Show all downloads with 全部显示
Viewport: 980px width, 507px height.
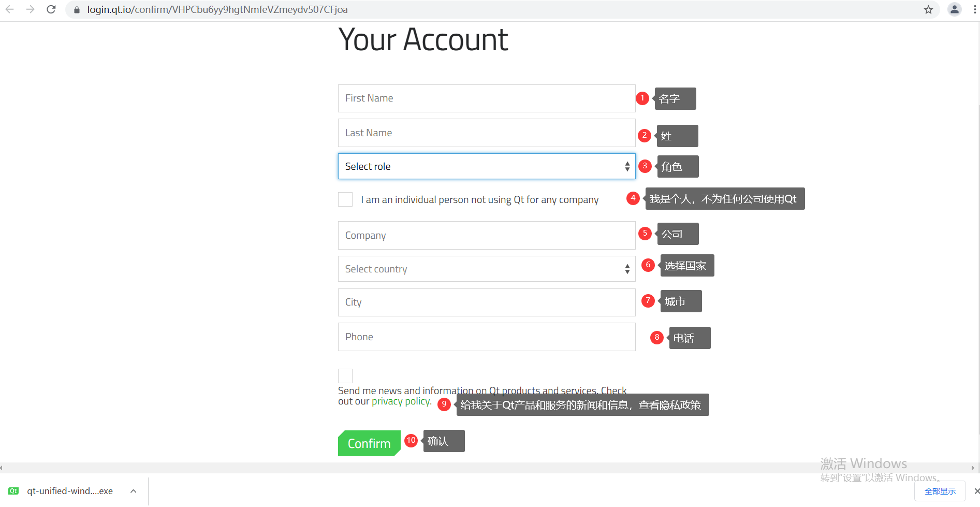[940, 491]
